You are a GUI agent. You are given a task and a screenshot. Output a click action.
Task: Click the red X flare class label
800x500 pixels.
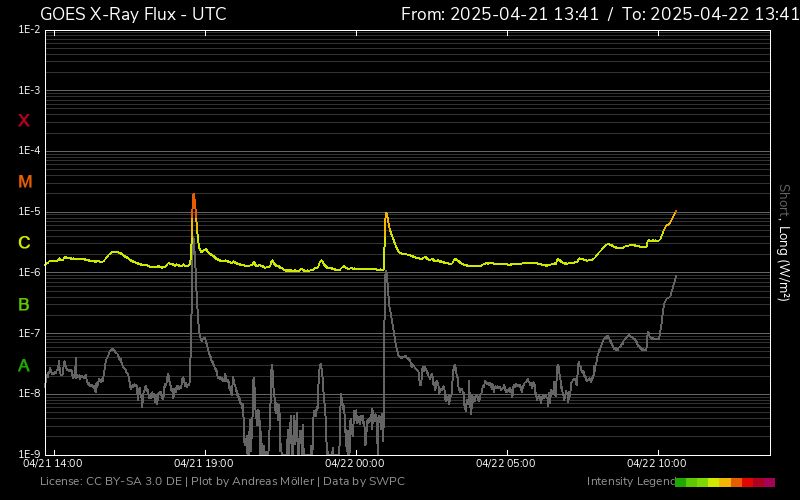point(23,121)
